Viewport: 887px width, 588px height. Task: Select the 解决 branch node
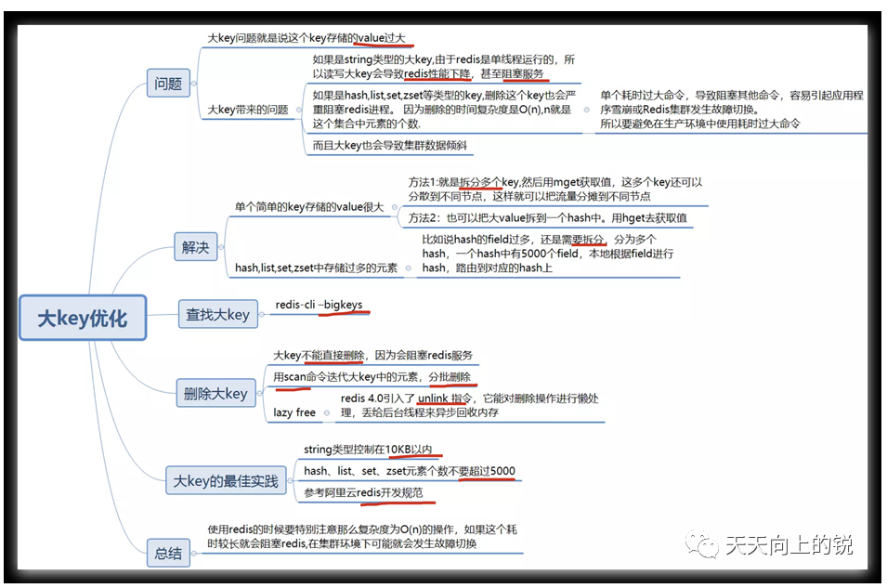pyautogui.click(x=195, y=247)
